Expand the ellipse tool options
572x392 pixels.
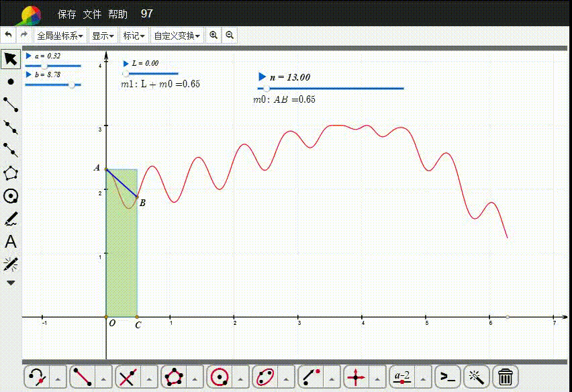(286, 379)
